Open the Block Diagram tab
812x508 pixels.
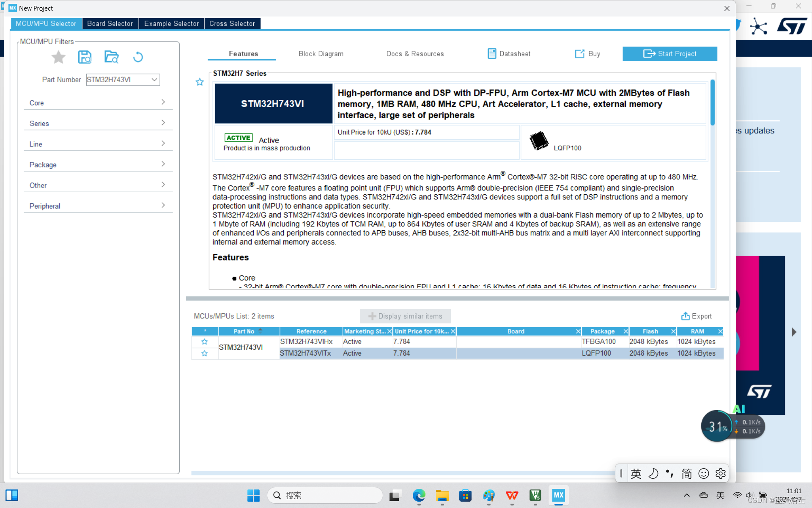[321, 54]
